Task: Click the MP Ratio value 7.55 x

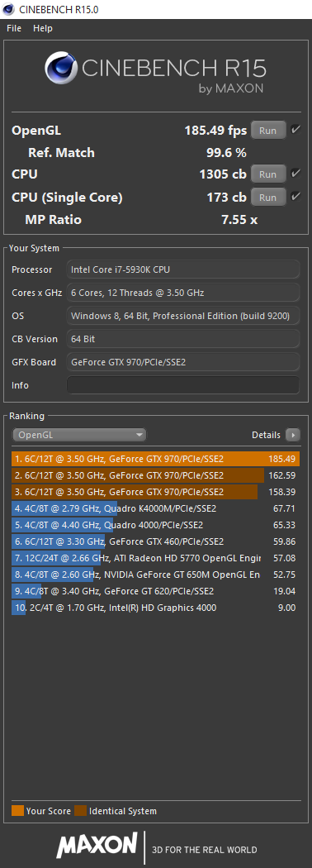Action: click(x=239, y=220)
